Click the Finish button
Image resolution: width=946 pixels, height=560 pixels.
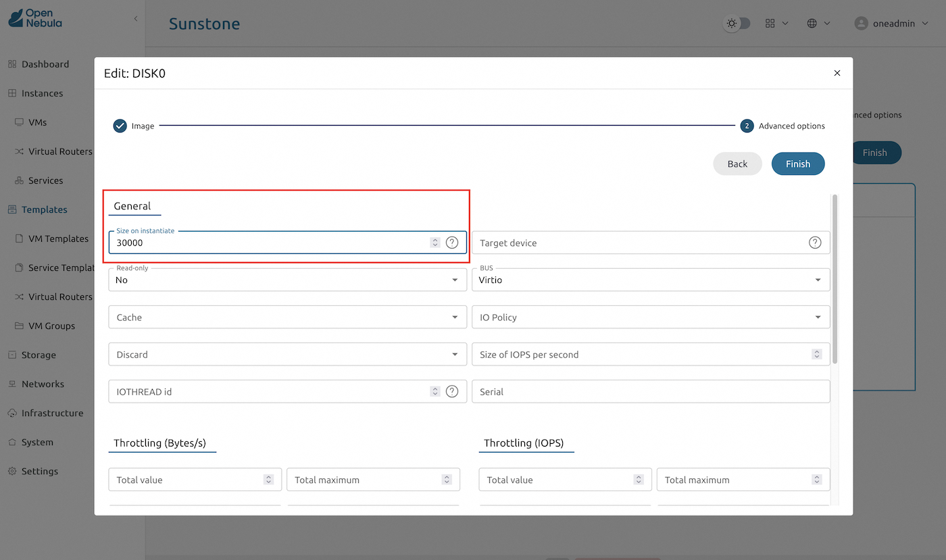coord(798,163)
